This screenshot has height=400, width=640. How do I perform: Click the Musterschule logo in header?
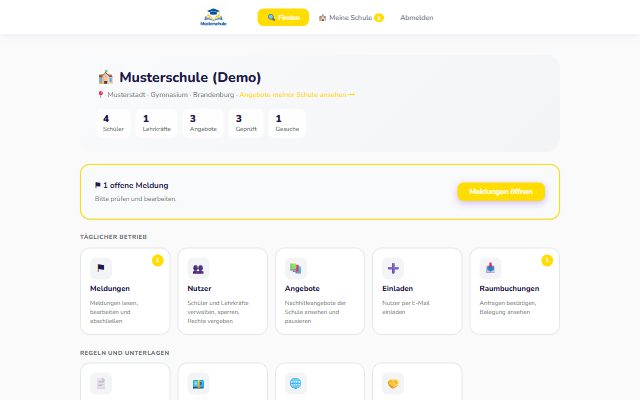click(213, 17)
